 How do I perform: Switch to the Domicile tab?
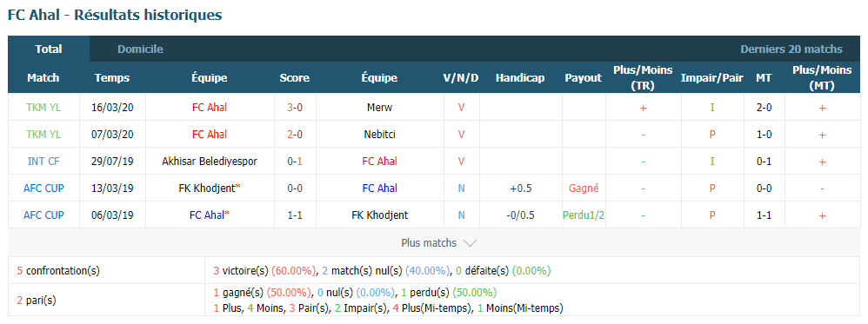tap(140, 50)
